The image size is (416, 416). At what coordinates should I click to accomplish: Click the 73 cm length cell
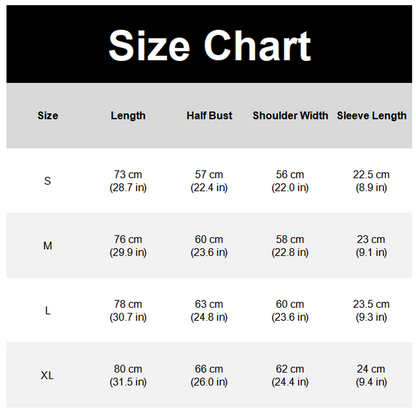click(128, 181)
